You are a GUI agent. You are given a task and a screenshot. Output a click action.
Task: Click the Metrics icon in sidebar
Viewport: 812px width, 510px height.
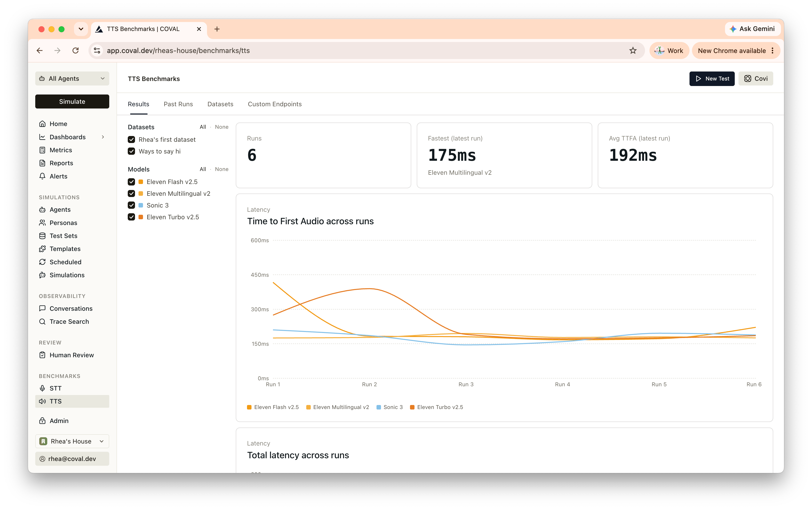(42, 150)
